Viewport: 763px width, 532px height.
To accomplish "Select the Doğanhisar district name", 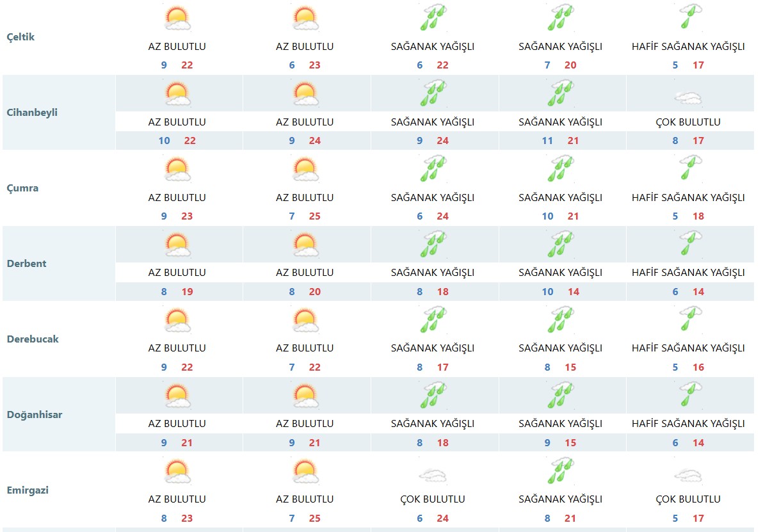I will pos(35,414).
